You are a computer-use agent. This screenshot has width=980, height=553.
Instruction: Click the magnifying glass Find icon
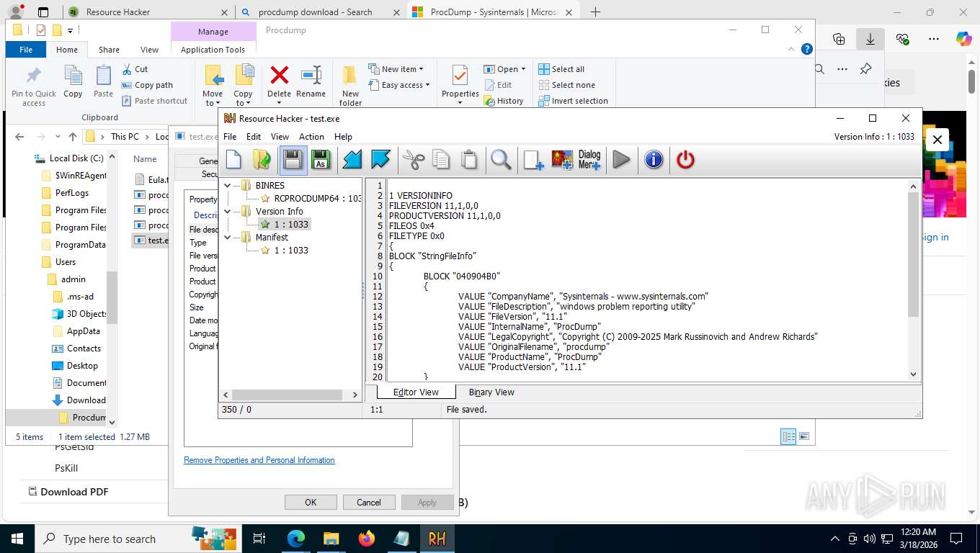[x=501, y=160]
